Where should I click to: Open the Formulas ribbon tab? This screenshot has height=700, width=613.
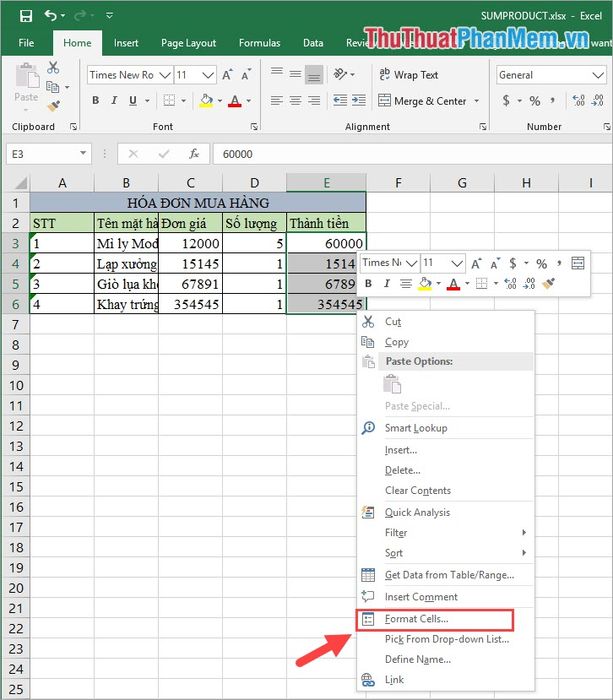(259, 43)
